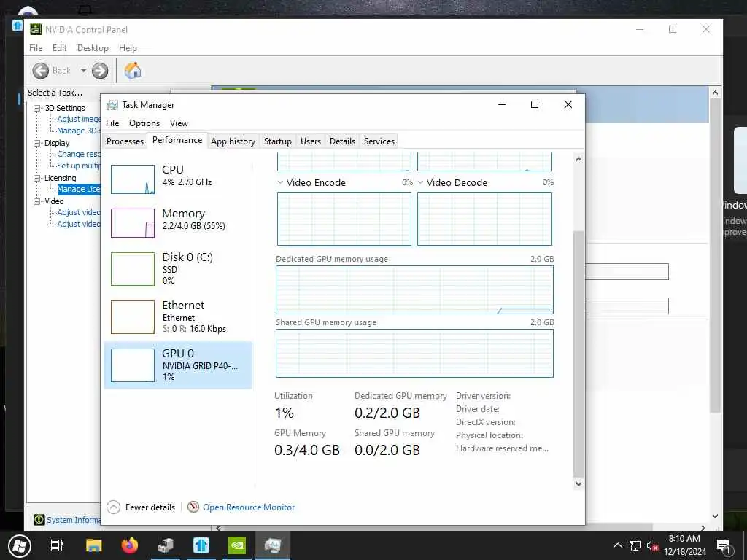Click the muted volume tray icon

pos(652,545)
